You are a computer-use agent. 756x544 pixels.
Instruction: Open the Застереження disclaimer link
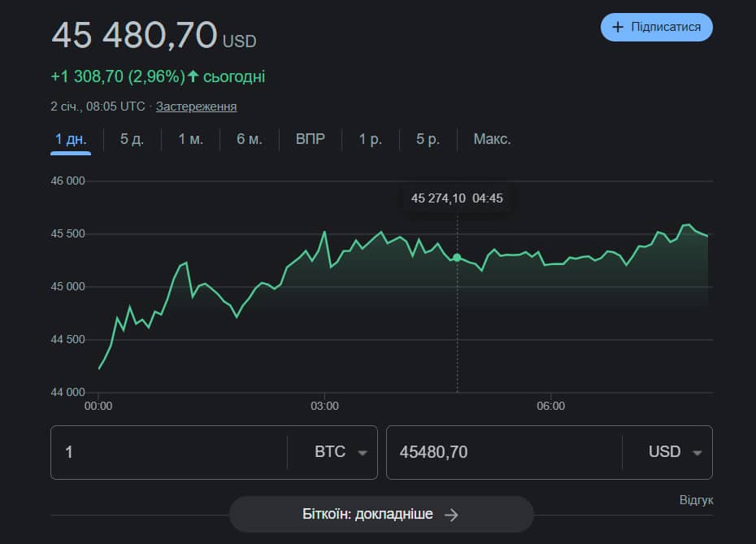tap(196, 107)
